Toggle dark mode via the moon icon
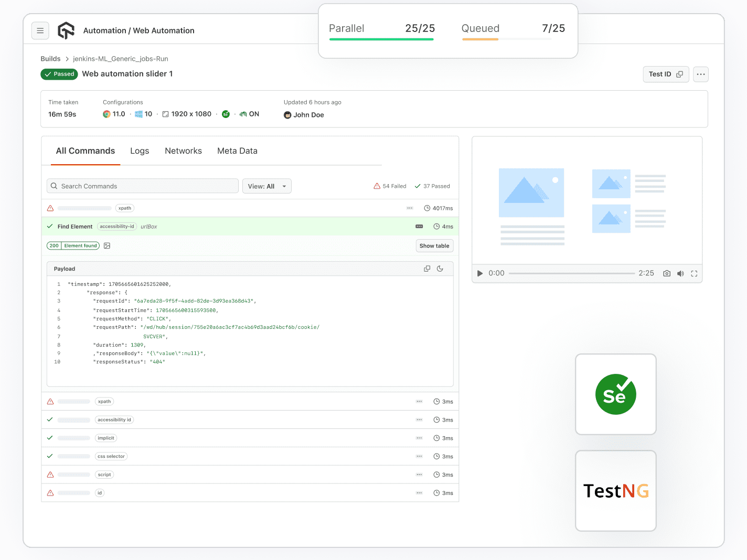This screenshot has height=560, width=747. pos(440,268)
